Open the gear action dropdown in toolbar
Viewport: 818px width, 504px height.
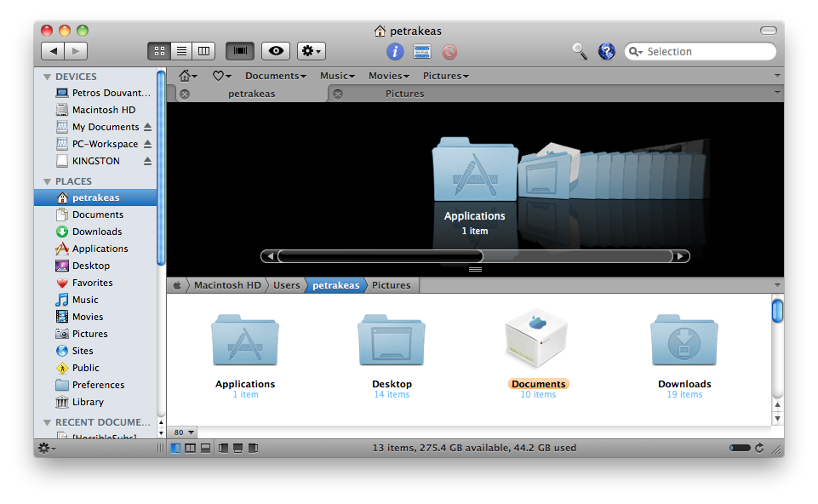[311, 51]
